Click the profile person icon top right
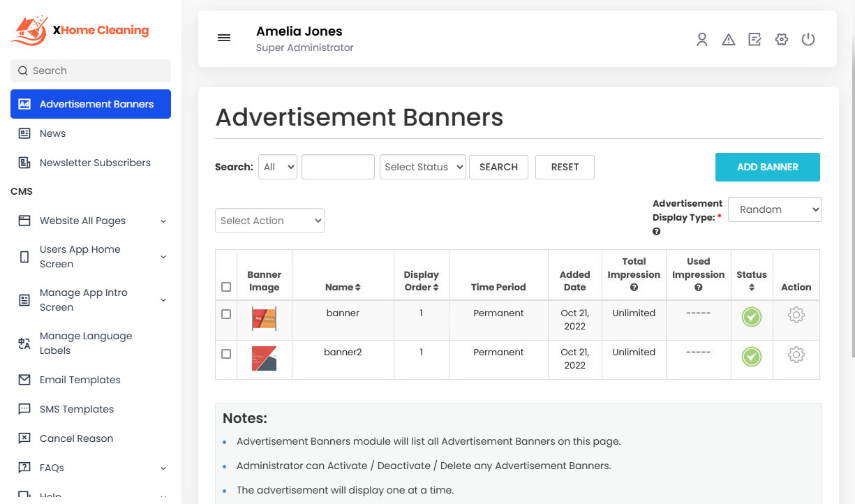The image size is (855, 504). (701, 40)
